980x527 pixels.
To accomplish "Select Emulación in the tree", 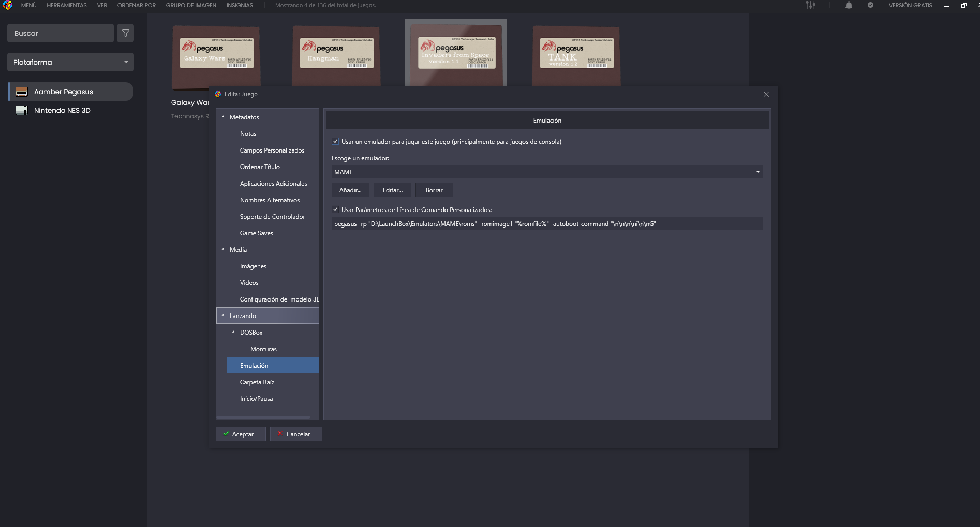I will (x=273, y=365).
